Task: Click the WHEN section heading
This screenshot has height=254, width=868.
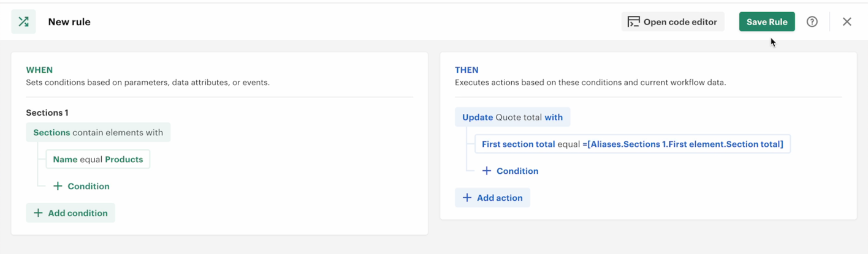Action: pyautogui.click(x=39, y=70)
